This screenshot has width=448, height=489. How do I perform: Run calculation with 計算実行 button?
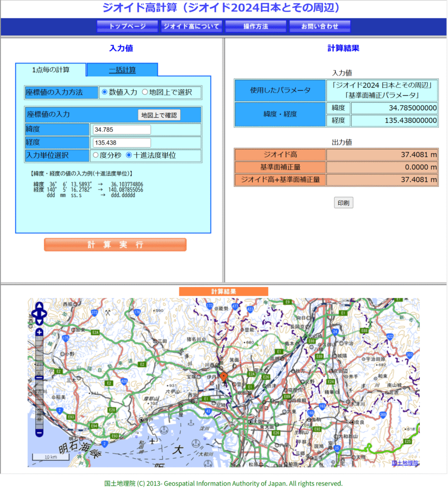115,244
